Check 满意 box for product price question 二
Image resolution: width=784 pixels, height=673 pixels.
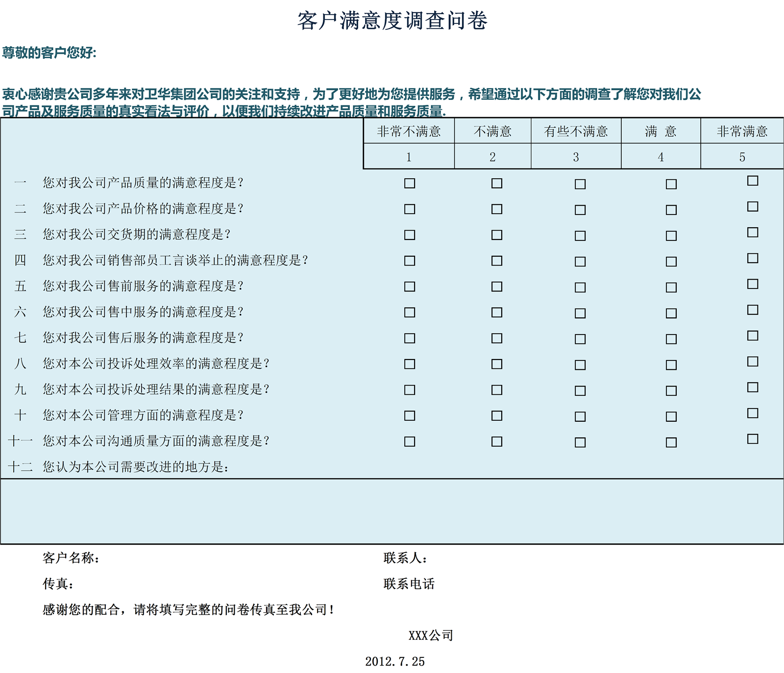click(671, 210)
